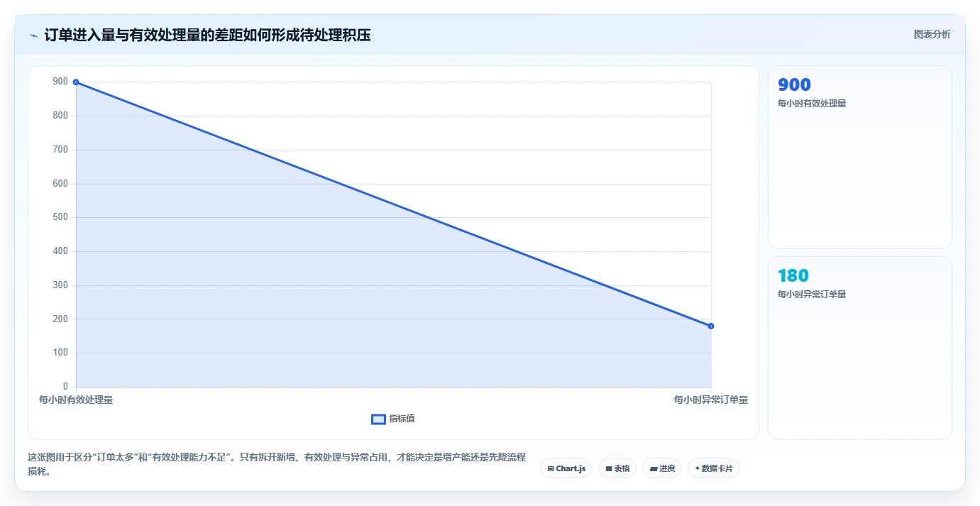Click the 900 value in the first card

coord(794,85)
